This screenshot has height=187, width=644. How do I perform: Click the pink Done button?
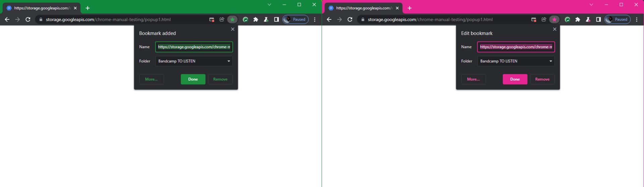pos(515,79)
